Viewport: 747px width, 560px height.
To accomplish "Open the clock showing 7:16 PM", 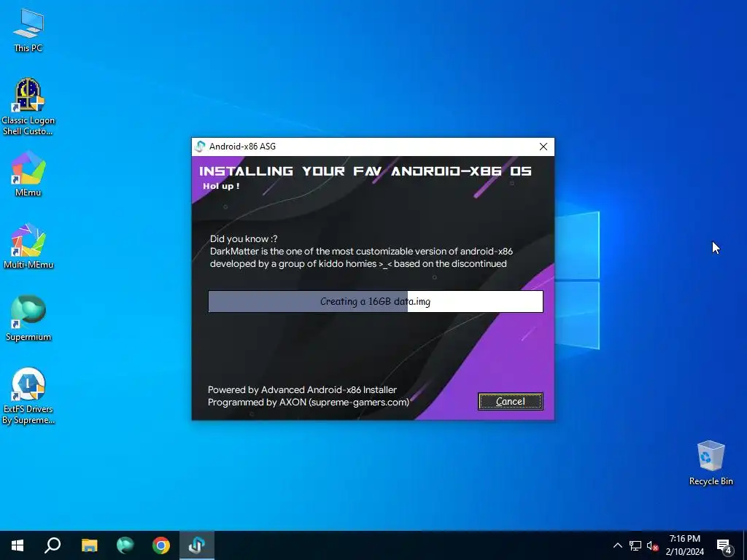I will [x=684, y=545].
